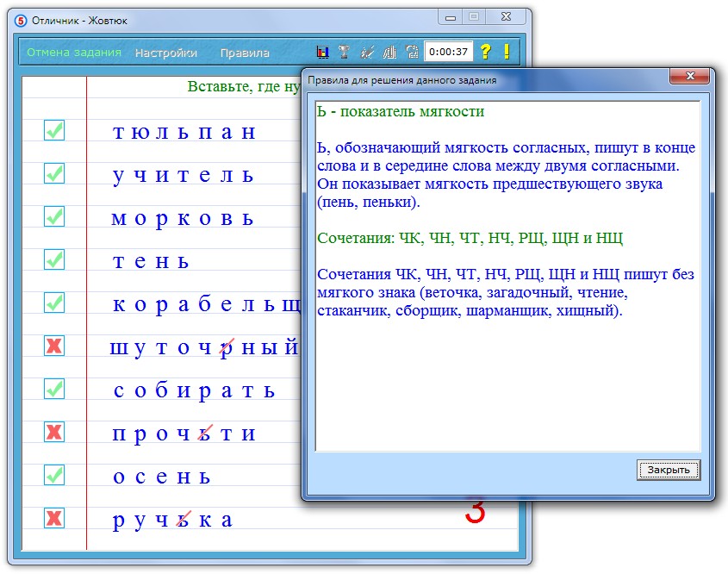Click the red X mark next to шуточный

click(x=54, y=346)
